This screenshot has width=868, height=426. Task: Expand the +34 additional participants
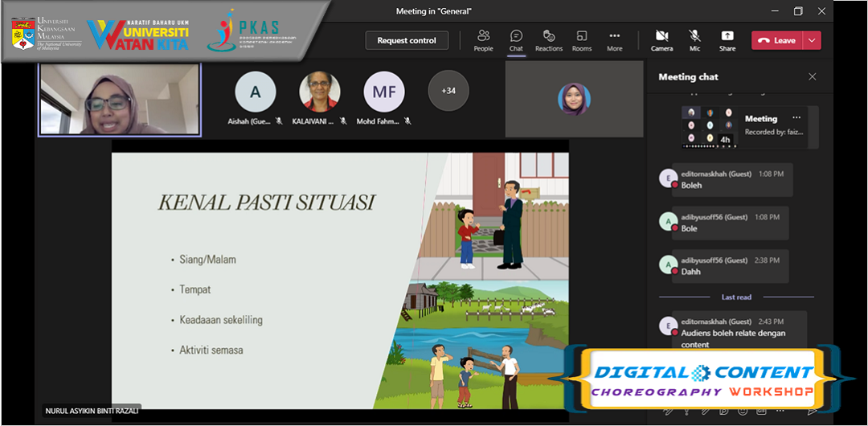click(448, 92)
